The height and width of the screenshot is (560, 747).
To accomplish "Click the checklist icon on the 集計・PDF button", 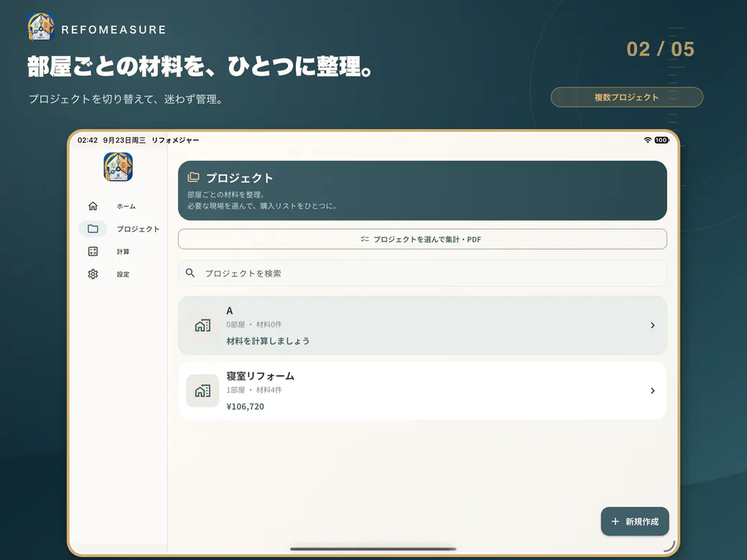I will 364,239.
